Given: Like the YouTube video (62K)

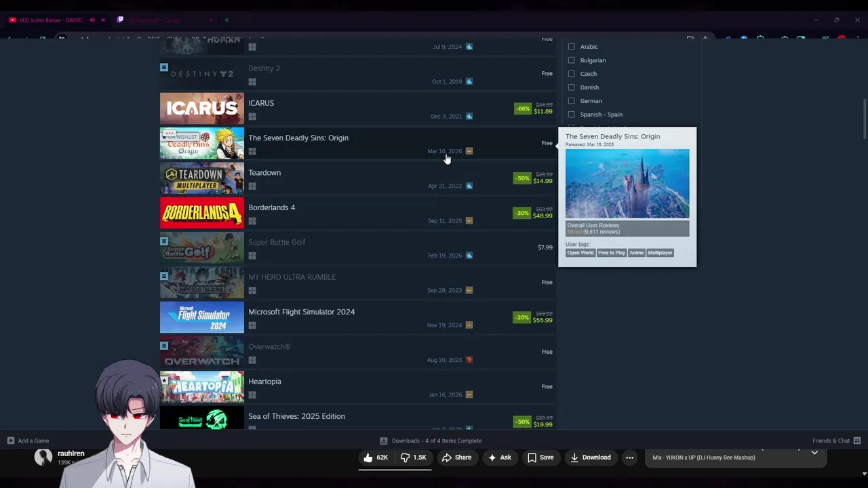Looking at the screenshot, I should [375, 457].
